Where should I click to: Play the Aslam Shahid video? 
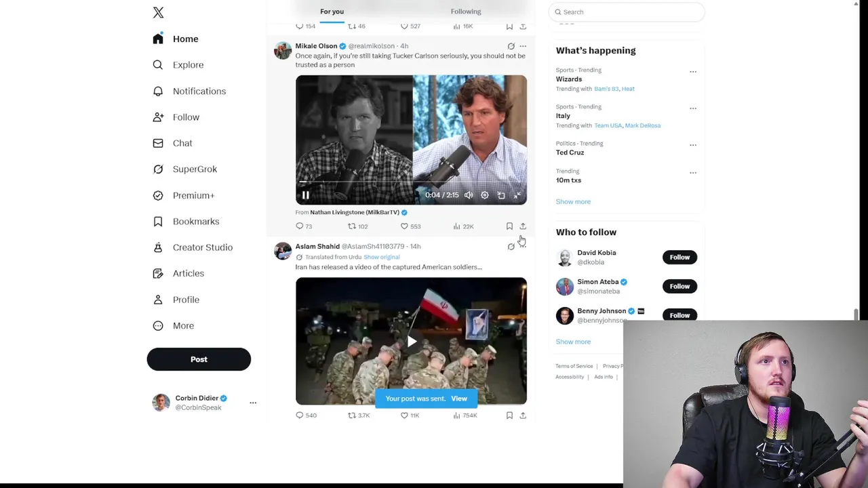point(411,342)
